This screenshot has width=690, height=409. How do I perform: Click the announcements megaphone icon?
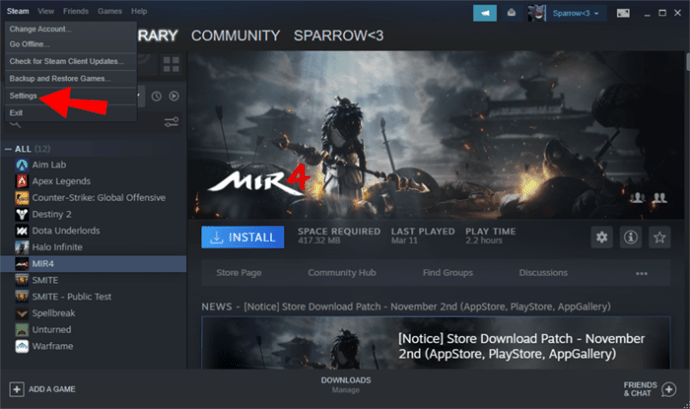[x=485, y=13]
